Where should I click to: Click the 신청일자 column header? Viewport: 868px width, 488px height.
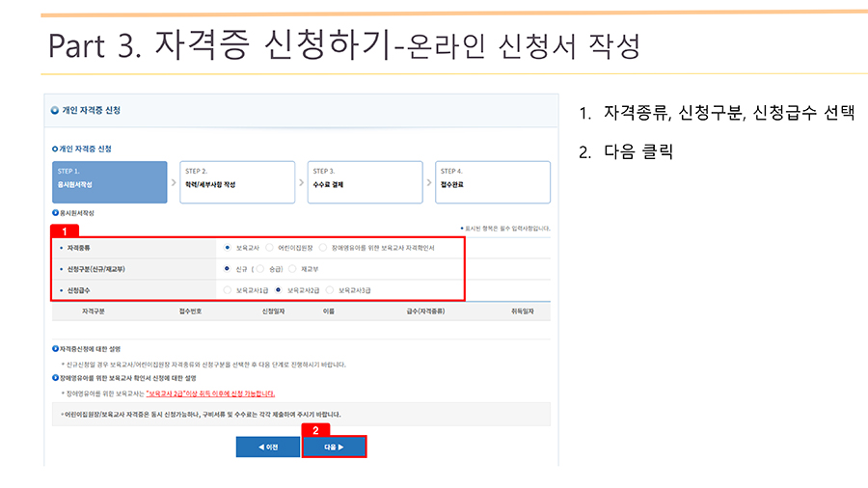click(274, 312)
